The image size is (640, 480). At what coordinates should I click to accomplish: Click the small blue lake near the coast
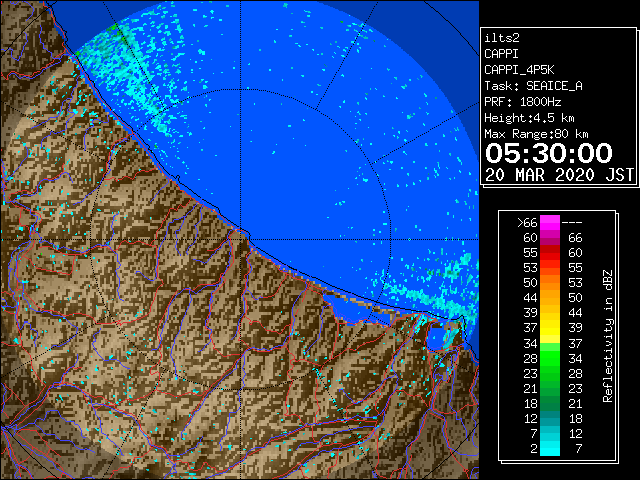[x=436, y=338]
